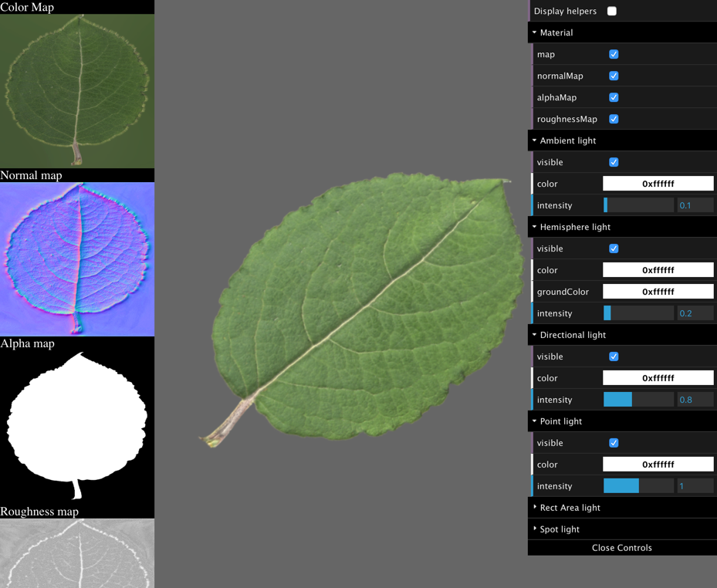This screenshot has width=717, height=588.
Task: Toggle Point light visible checkbox
Action: coord(614,443)
